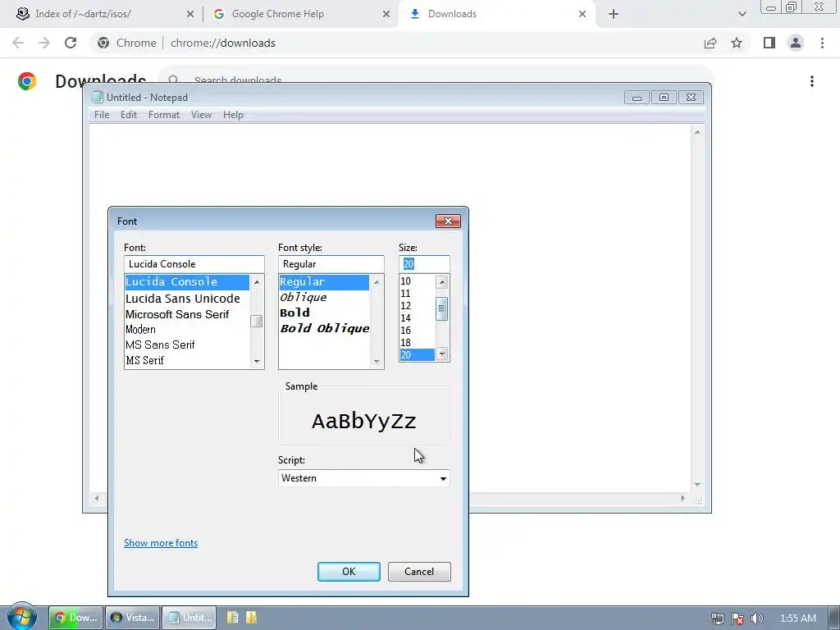Pick size 20 in the size list
840x630 pixels.
coord(418,355)
